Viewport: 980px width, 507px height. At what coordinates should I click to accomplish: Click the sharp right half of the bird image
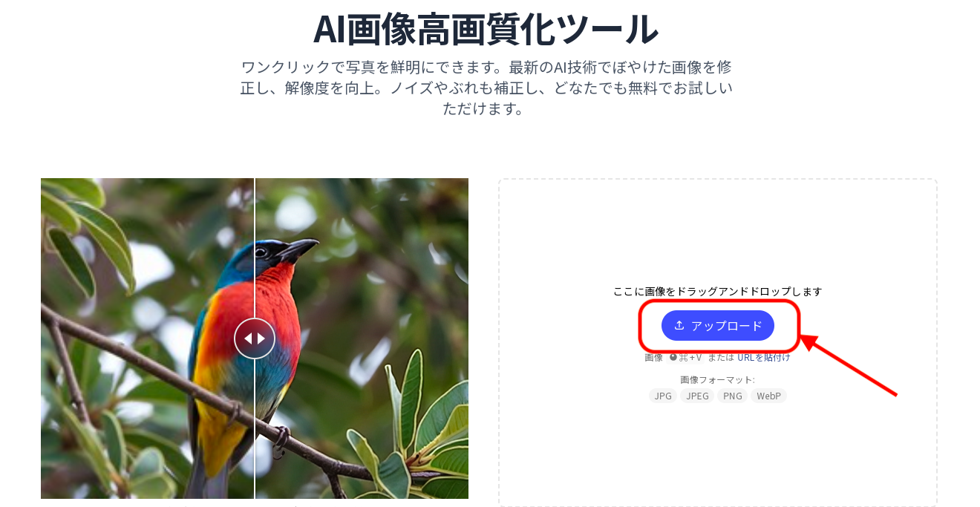362,338
